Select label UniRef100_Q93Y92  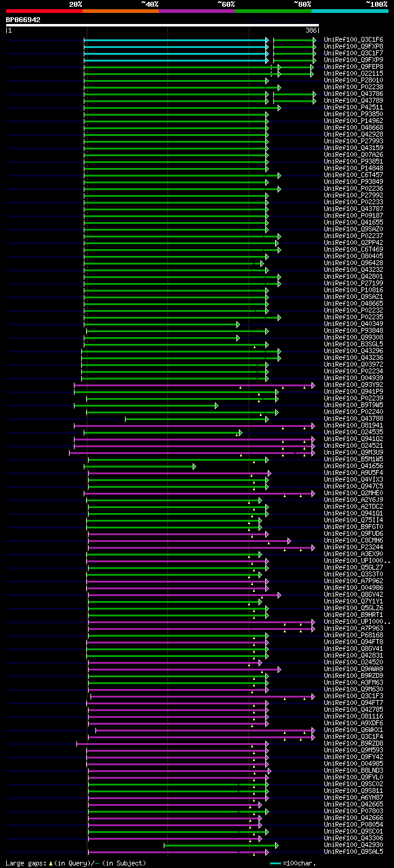tap(353, 385)
